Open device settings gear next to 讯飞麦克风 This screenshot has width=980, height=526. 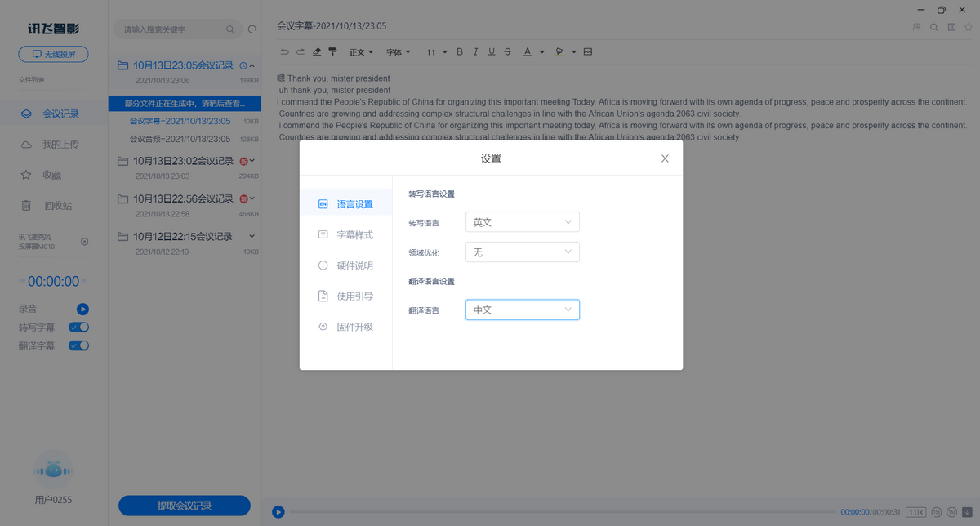point(85,241)
